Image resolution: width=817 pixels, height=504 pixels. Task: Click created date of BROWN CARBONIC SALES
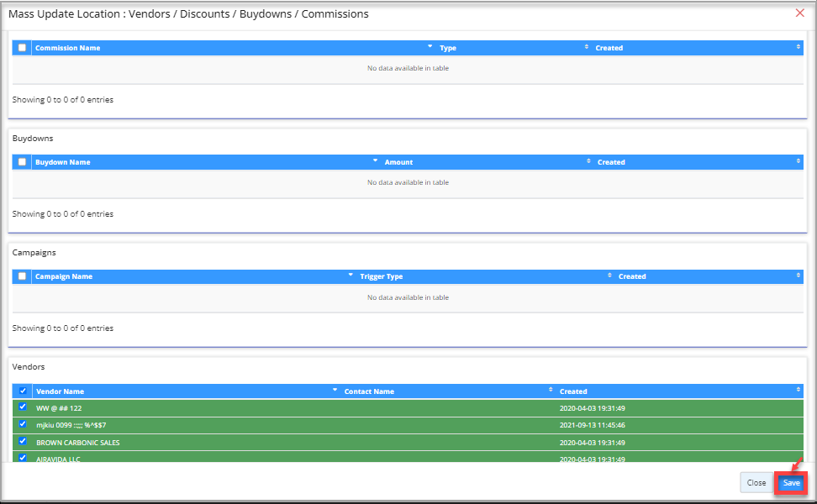[593, 443]
